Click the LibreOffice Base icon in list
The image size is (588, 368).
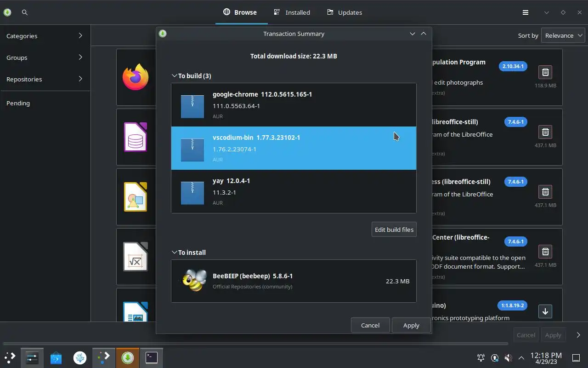136,137
